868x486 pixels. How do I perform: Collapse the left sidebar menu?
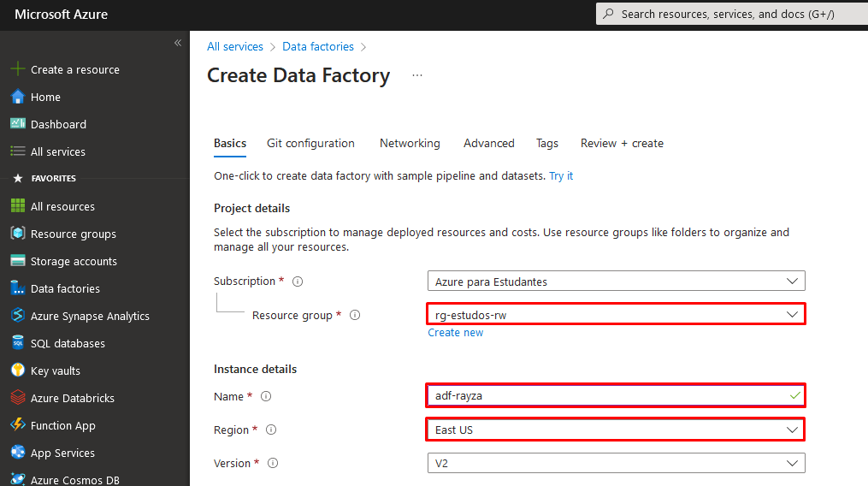click(178, 43)
